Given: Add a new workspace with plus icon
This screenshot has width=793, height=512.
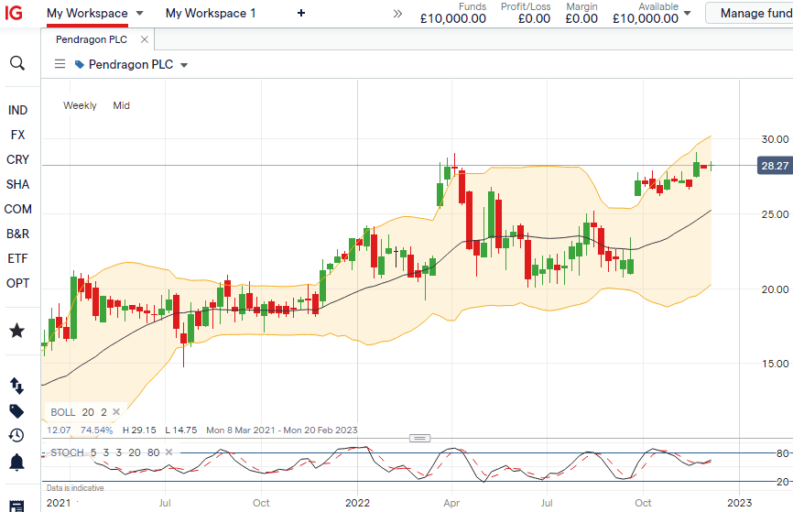Looking at the screenshot, I should tap(301, 13).
